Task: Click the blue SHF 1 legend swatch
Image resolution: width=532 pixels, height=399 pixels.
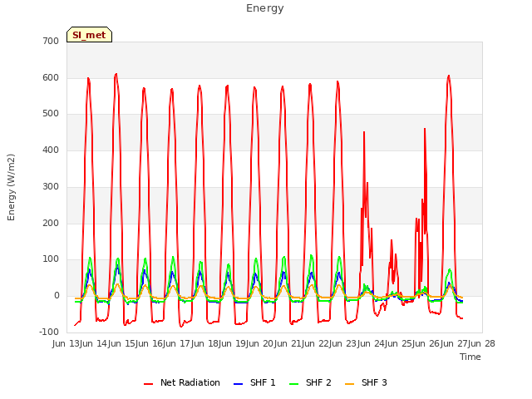Action: pyautogui.click(x=239, y=384)
